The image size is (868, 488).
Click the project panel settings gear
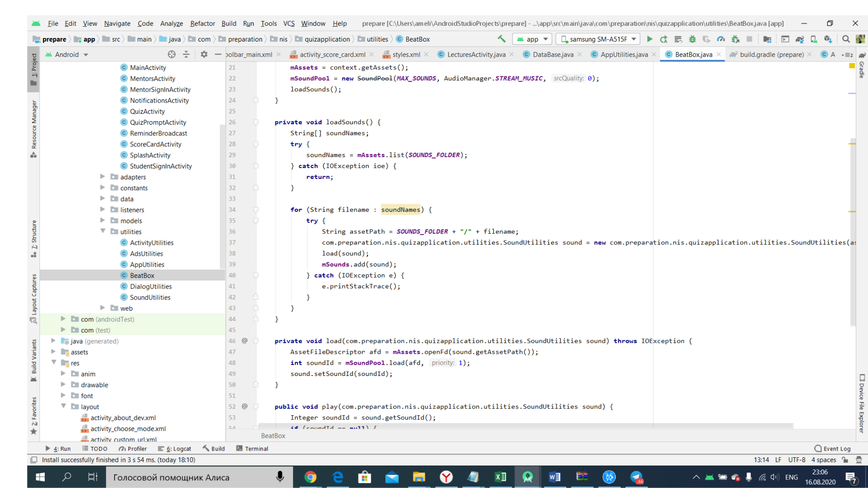pos(204,54)
